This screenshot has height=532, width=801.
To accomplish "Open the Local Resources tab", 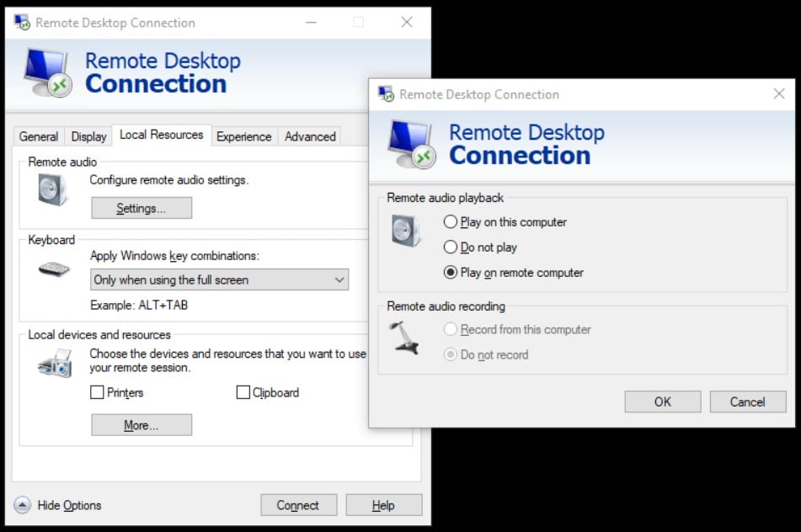I will tap(162, 135).
